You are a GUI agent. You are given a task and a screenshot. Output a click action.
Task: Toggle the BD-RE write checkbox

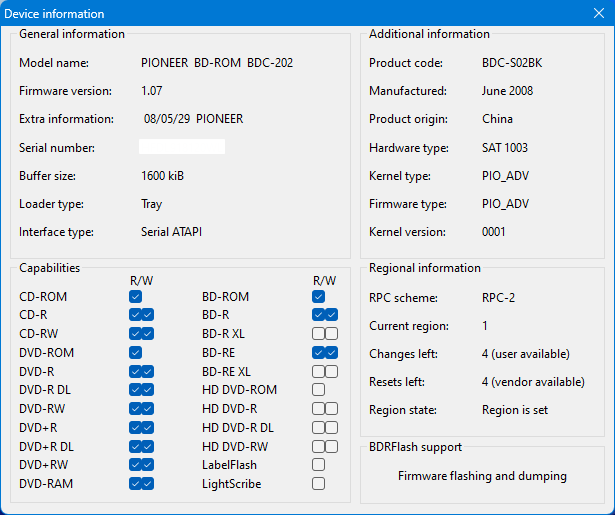(331, 353)
